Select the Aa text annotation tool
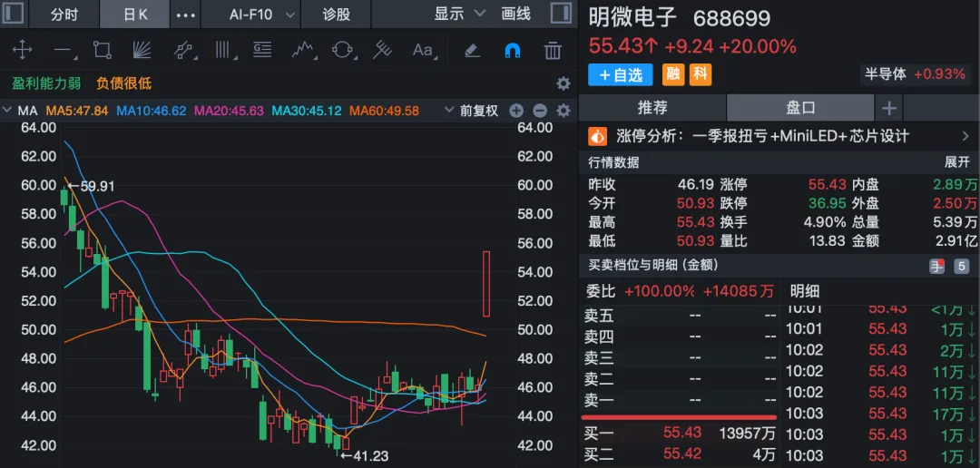The image size is (980, 468). tap(425, 50)
